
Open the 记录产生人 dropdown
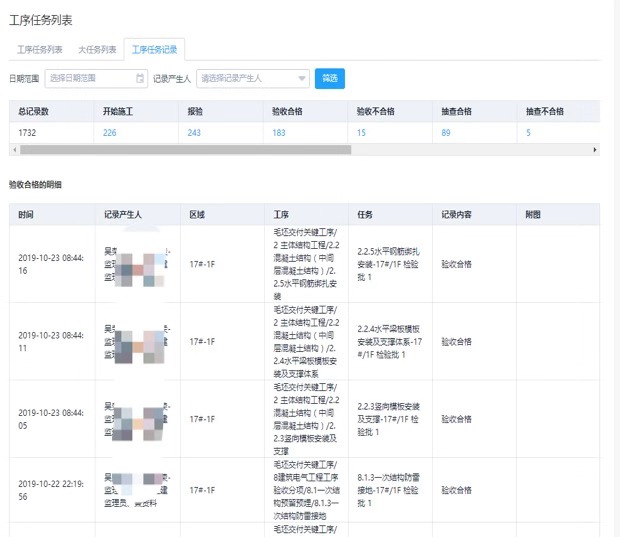(253, 78)
